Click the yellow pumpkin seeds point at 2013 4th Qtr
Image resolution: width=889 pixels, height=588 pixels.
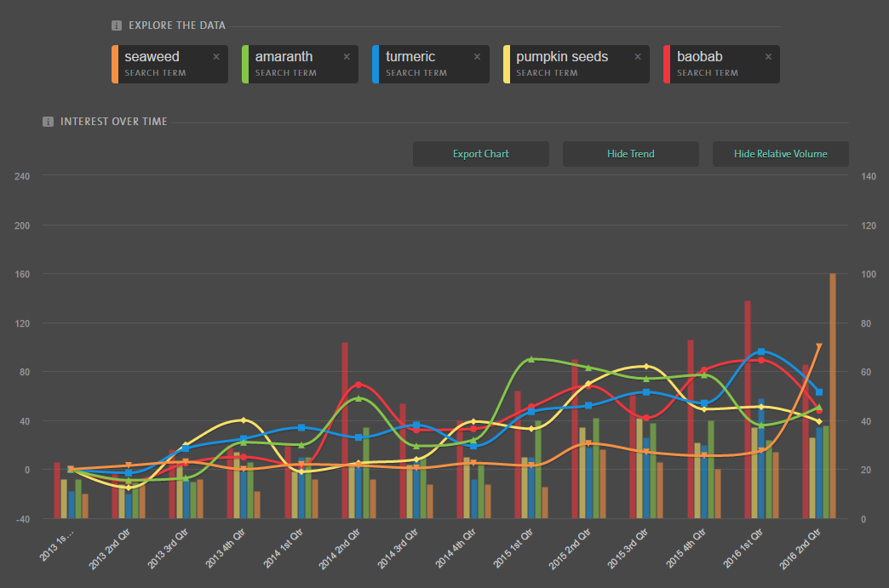click(x=244, y=420)
